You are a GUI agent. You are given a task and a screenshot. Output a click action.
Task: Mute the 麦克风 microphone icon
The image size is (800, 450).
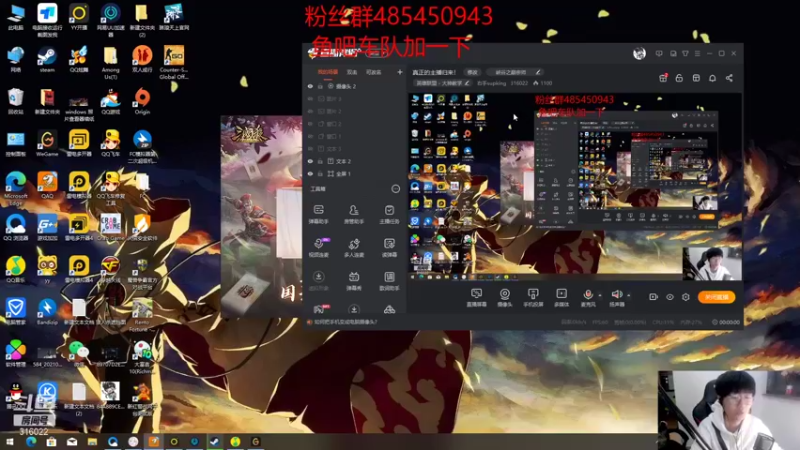pyautogui.click(x=588, y=294)
